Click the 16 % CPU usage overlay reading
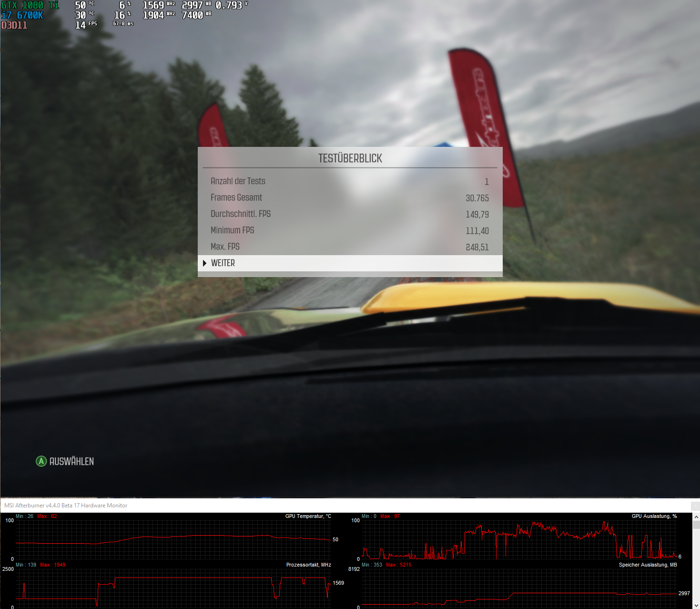Viewport: 700px width, 609px height. (x=122, y=15)
